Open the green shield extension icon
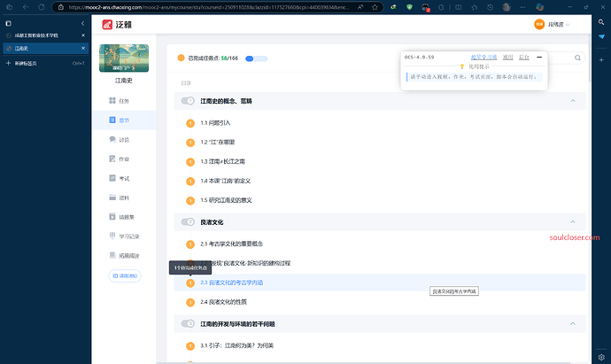This screenshot has width=611, height=364. pos(409,7)
